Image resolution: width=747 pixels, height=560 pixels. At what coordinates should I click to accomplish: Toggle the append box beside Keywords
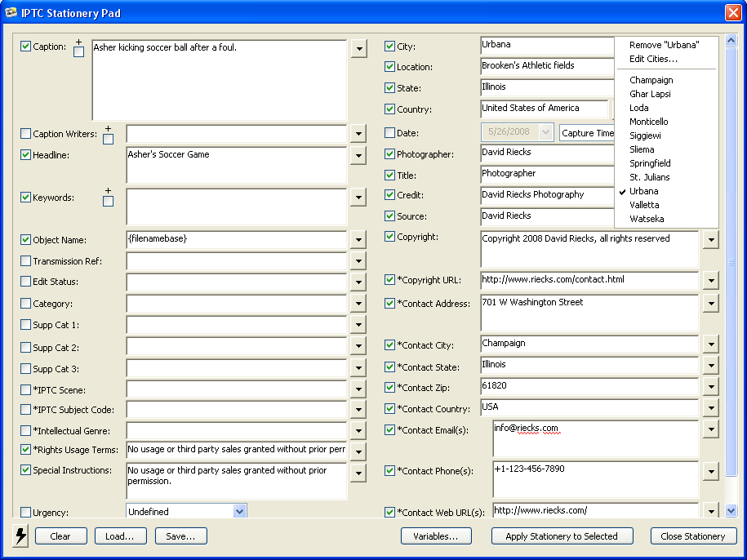[108, 201]
